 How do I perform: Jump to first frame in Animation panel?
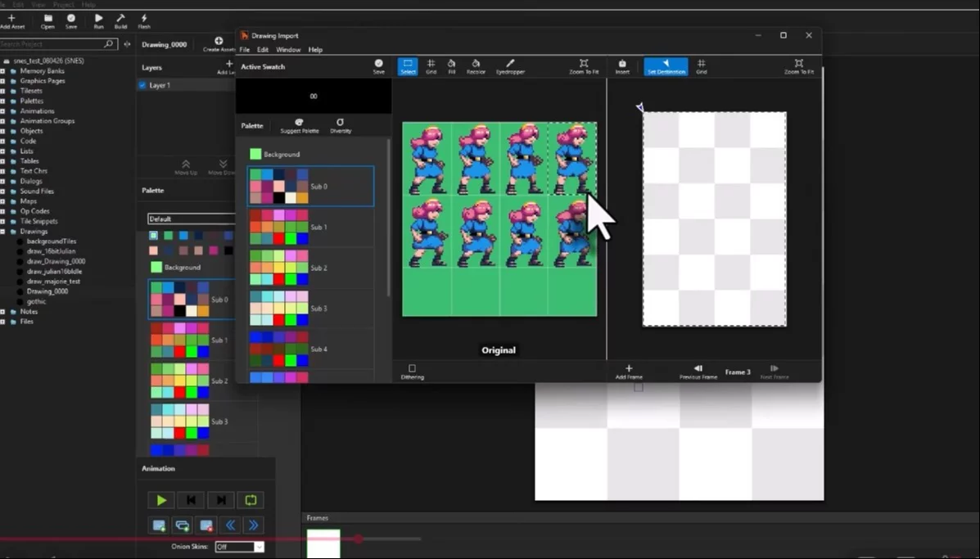point(192,500)
